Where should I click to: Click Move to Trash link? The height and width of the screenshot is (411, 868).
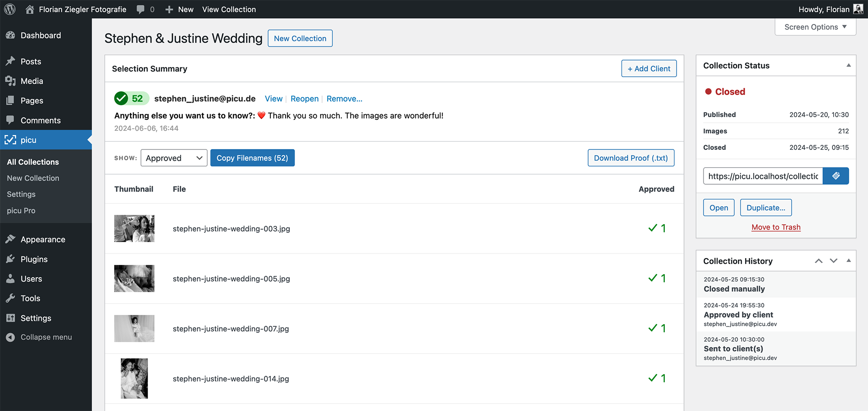click(x=776, y=227)
